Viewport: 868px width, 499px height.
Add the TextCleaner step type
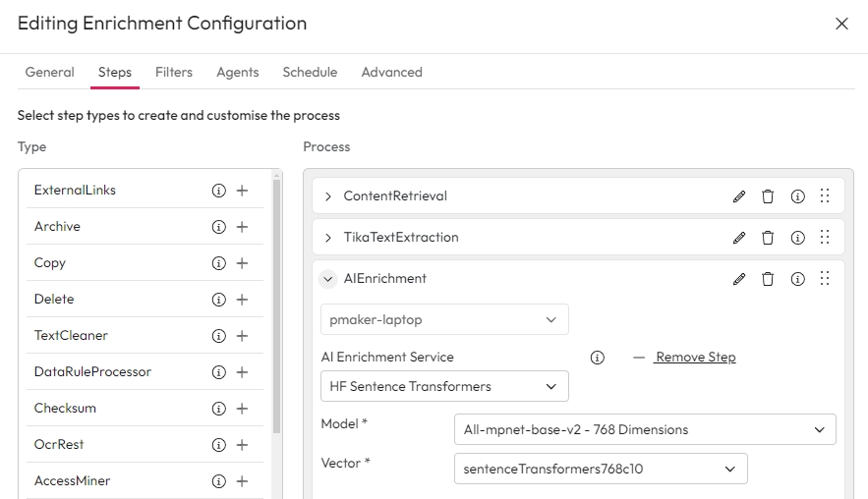(242, 336)
